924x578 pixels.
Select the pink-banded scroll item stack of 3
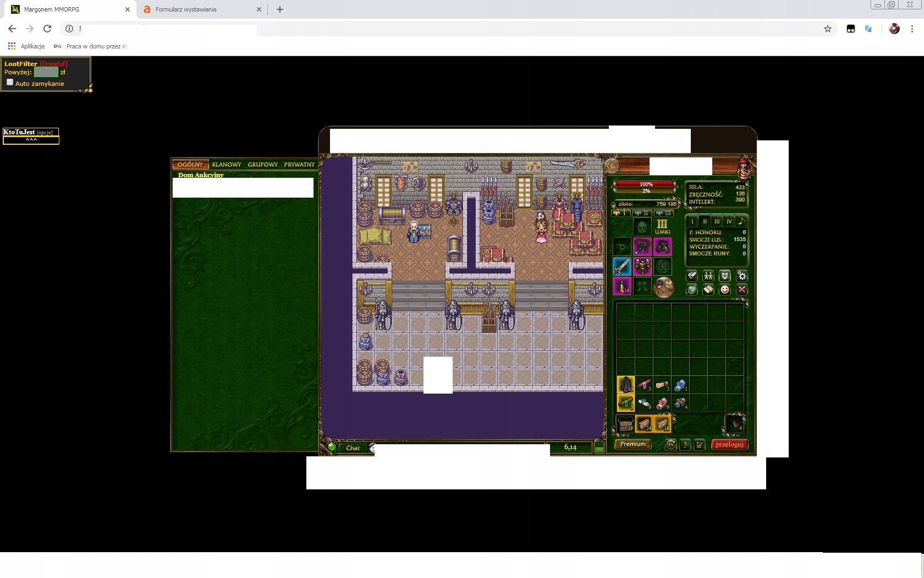click(644, 384)
